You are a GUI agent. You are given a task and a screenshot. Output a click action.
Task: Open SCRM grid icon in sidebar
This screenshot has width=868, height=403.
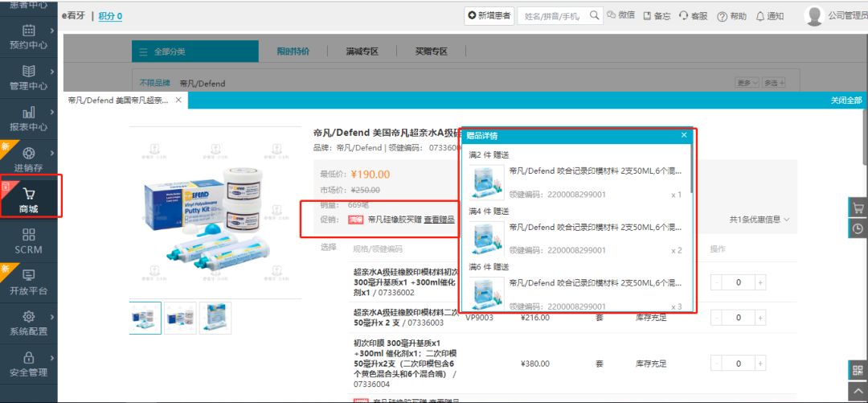click(x=28, y=235)
